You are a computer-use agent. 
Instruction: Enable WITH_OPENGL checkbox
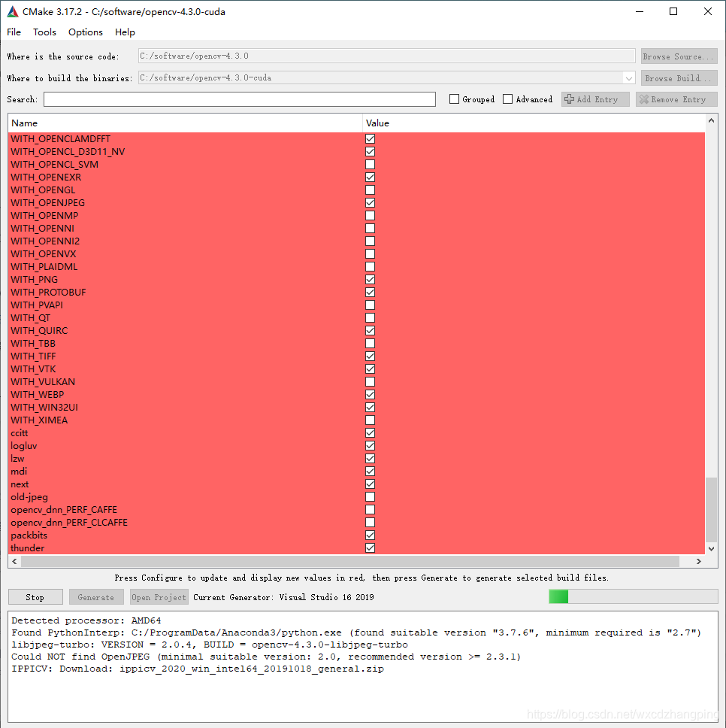coord(371,190)
